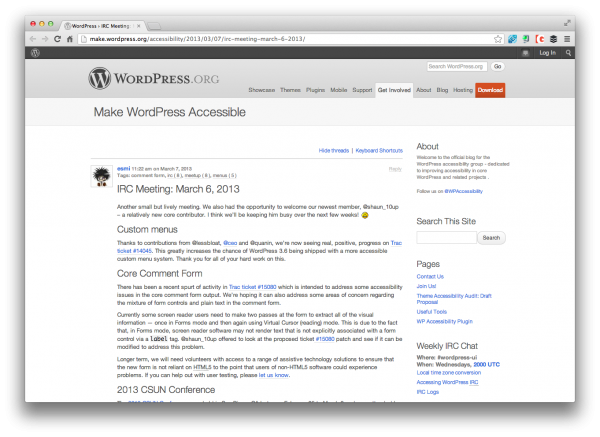This screenshot has width=600, height=437.
Task: Focus the Search This Site input
Action: [447, 238]
